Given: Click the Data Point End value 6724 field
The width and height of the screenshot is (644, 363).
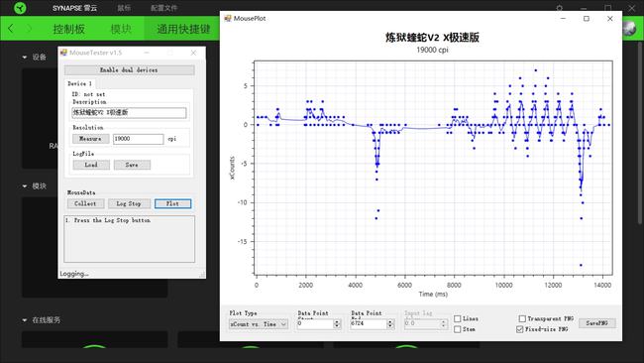Looking at the screenshot, I should (369, 324).
